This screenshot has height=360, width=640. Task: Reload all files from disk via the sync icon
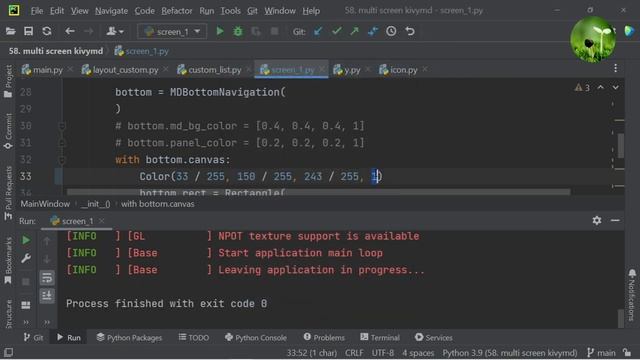(47, 31)
